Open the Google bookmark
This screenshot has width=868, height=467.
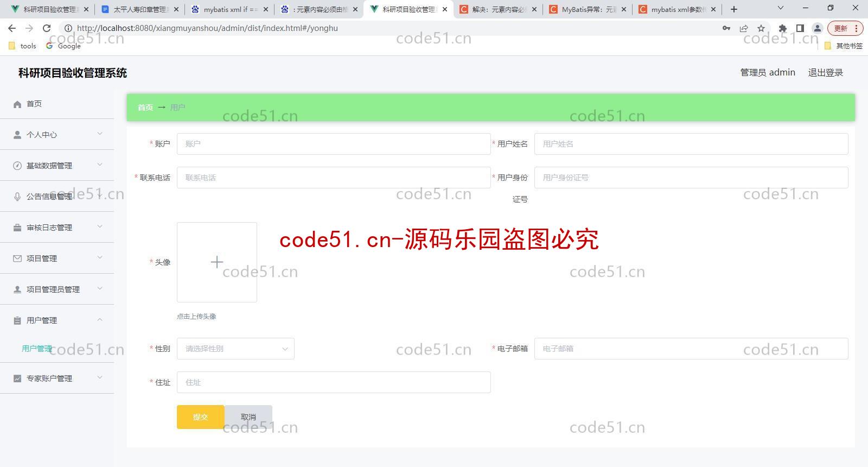point(63,46)
